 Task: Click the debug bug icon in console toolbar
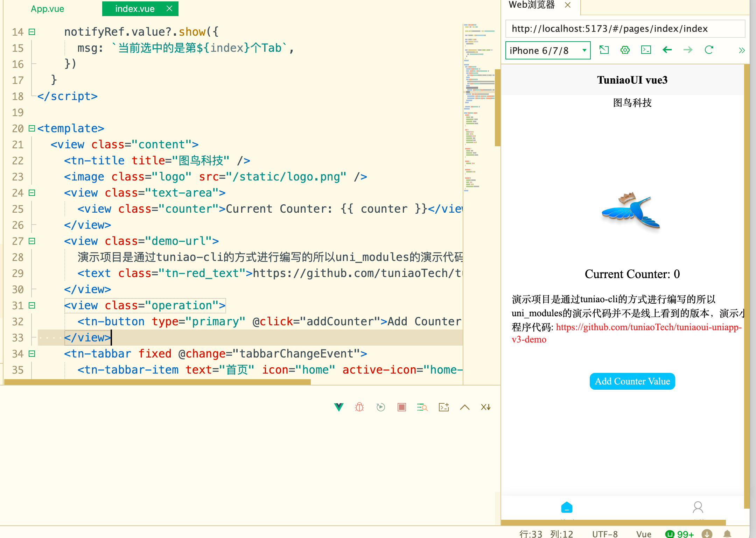point(359,407)
